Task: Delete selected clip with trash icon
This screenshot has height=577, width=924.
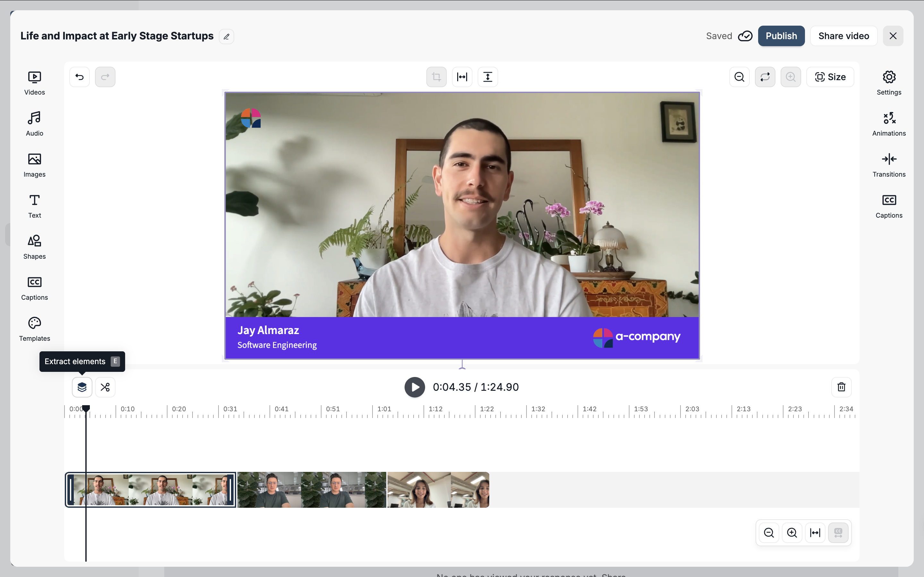Action: tap(841, 387)
